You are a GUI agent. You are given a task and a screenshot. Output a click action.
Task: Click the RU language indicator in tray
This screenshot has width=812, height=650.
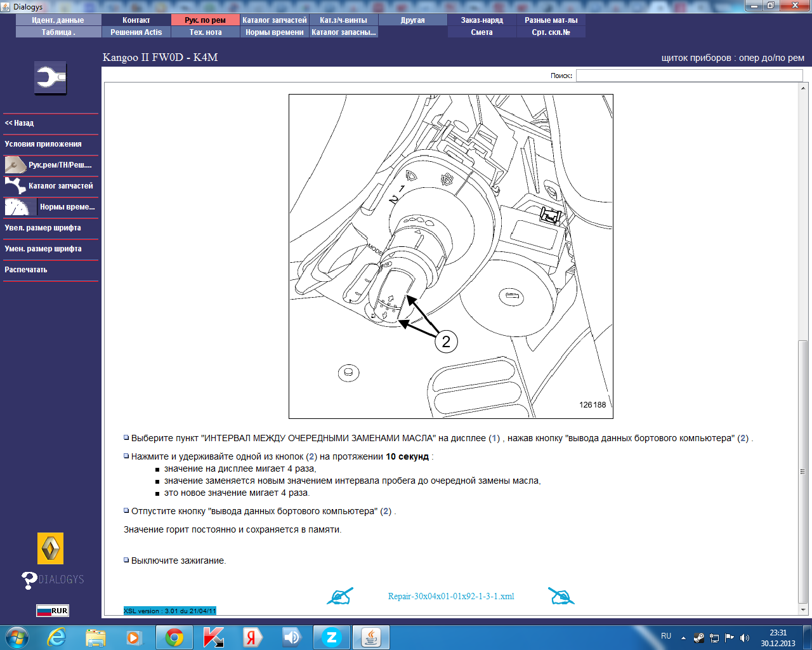coord(666,636)
